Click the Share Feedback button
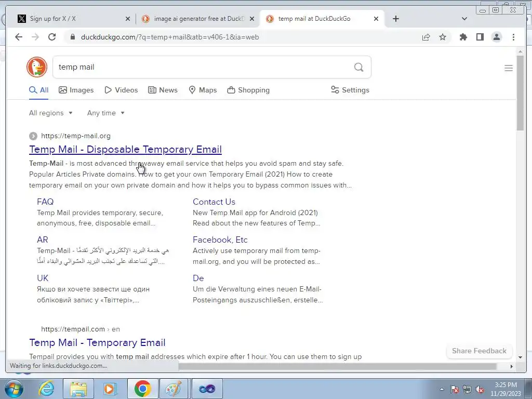Screen dimensions: 532x399 [479, 351]
